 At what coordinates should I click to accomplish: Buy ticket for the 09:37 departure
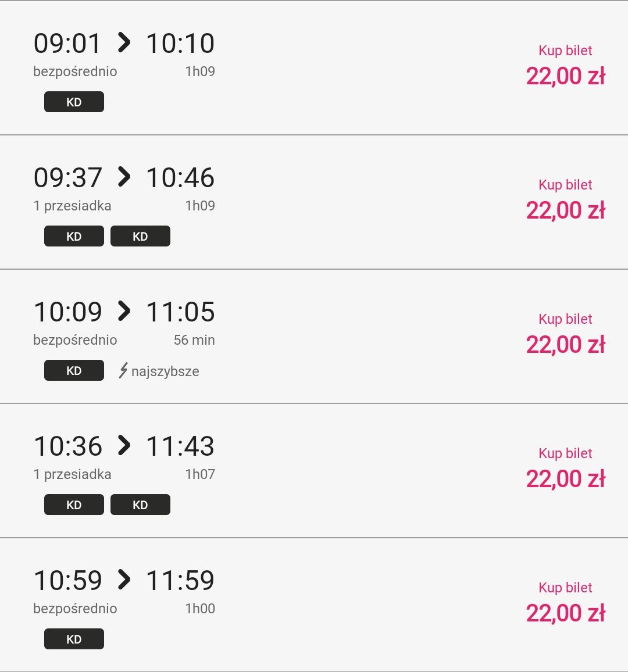click(565, 185)
